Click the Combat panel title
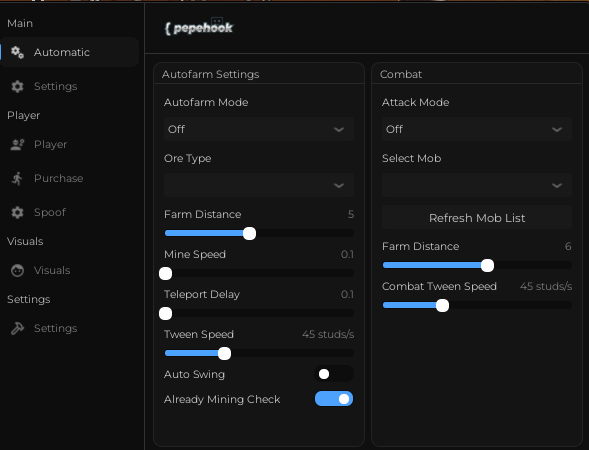This screenshot has width=589, height=450. point(401,74)
